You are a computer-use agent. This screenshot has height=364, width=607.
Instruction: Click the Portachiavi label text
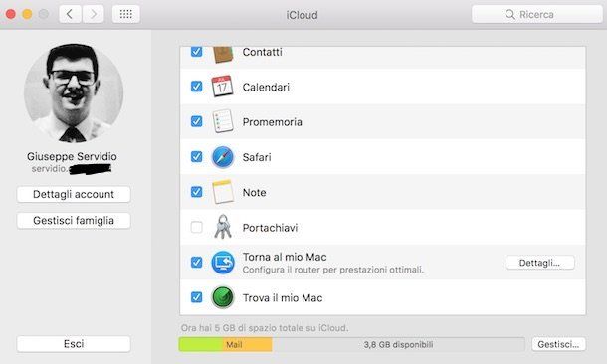[270, 228]
